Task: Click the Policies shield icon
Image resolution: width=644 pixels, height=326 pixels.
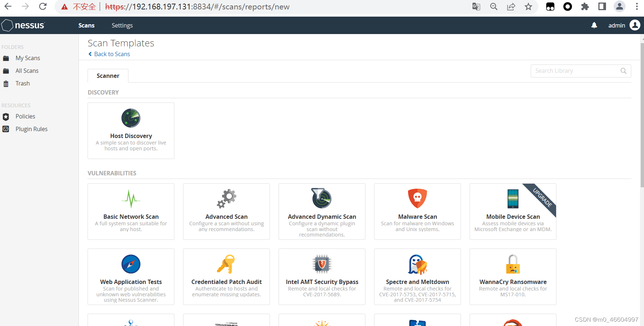Action: coord(6,117)
